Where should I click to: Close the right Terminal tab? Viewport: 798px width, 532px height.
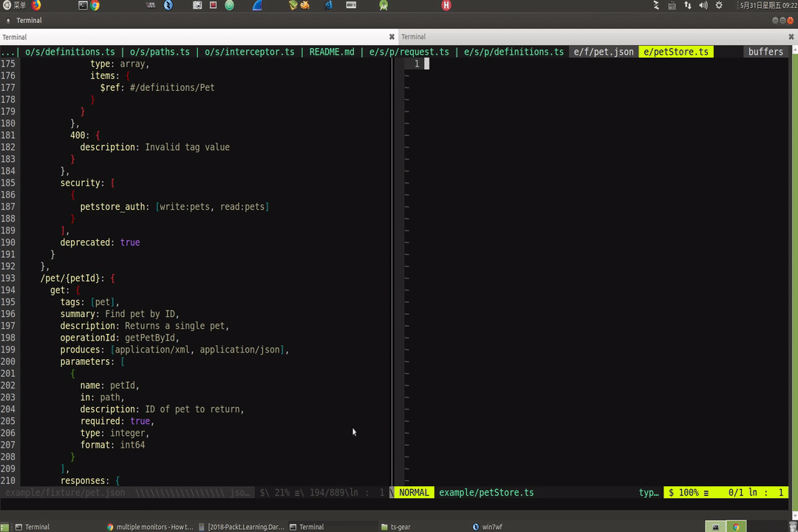pos(791,37)
